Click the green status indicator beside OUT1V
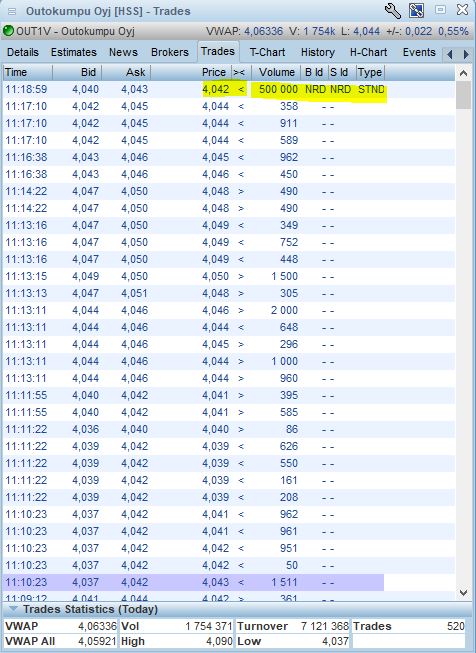The image size is (476, 653). [8, 31]
